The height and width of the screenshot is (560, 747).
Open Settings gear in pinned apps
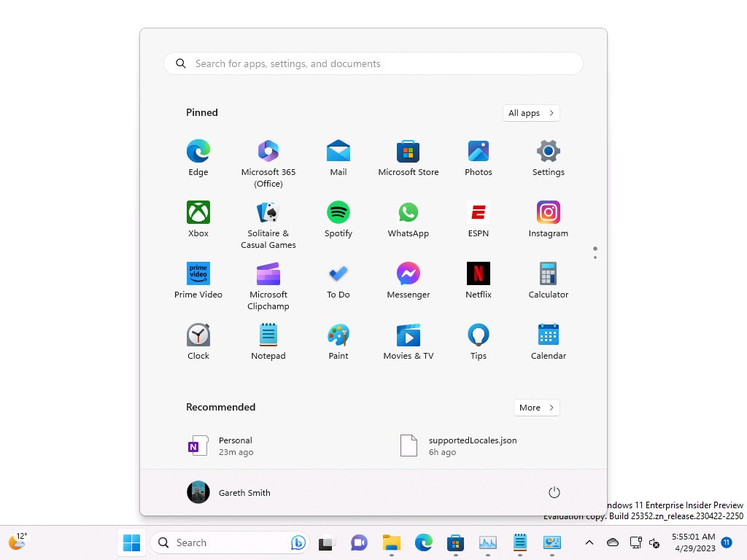(x=549, y=158)
